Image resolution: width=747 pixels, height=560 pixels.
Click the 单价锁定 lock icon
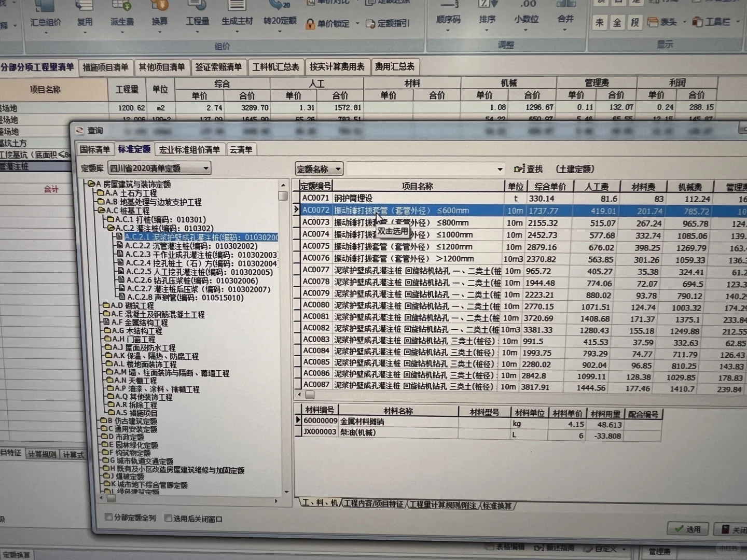310,24
